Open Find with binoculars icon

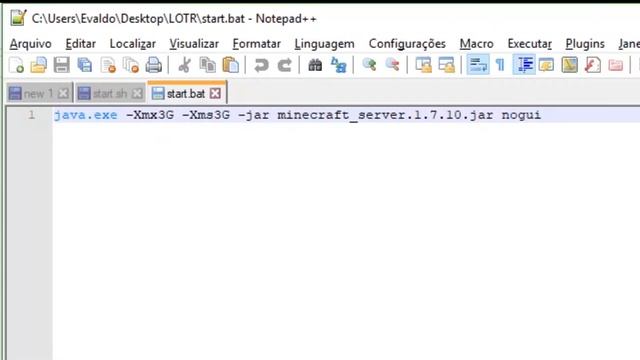pos(315,65)
